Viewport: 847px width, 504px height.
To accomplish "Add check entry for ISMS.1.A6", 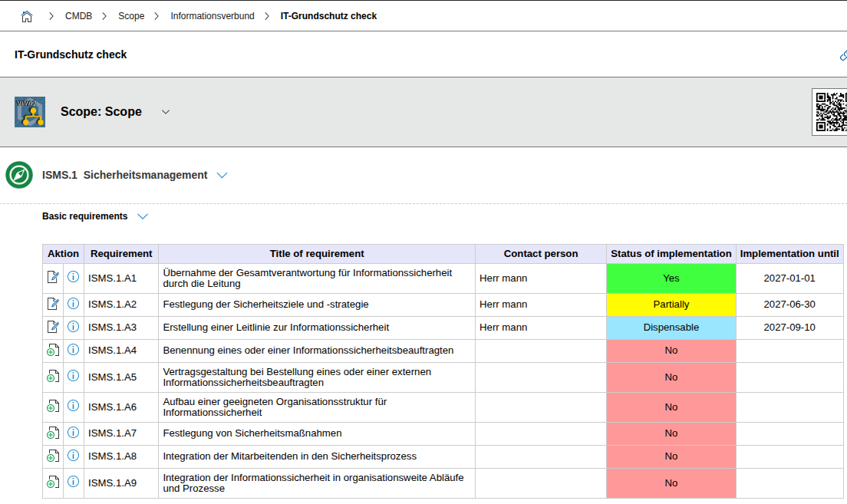I will point(53,407).
